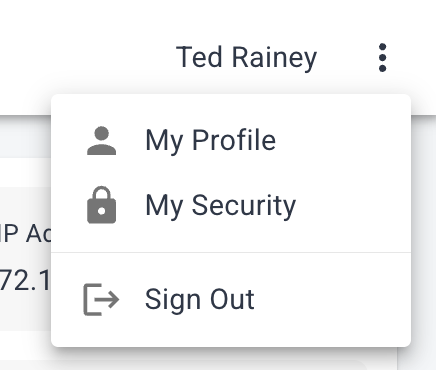This screenshot has height=370, width=436.
Task: Select the truncated 72.1 IP value
Action: (x=25, y=280)
